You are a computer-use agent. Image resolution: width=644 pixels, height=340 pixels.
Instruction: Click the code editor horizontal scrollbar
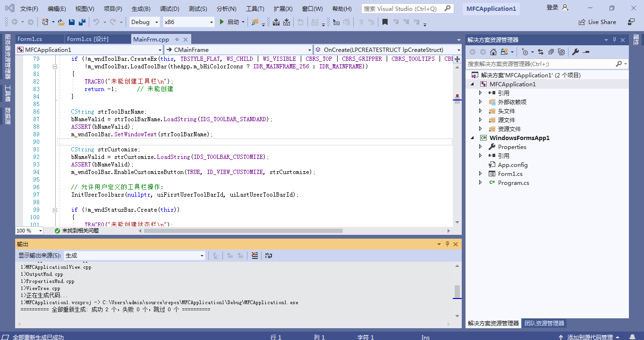(x=243, y=231)
